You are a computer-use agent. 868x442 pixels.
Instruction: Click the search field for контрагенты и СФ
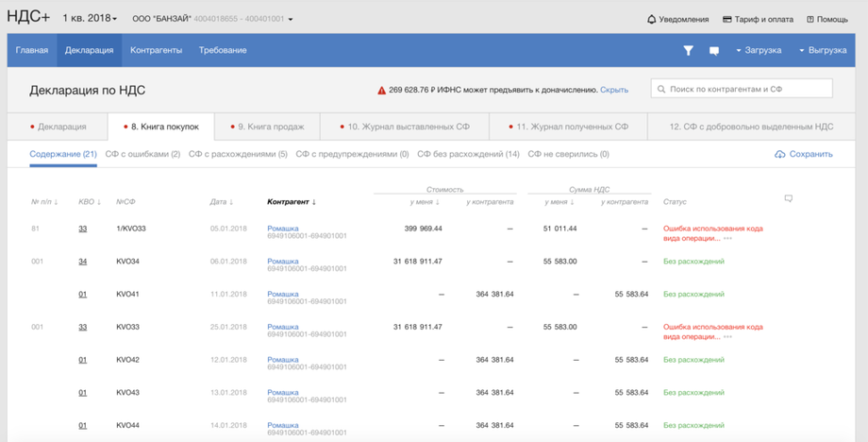point(742,89)
